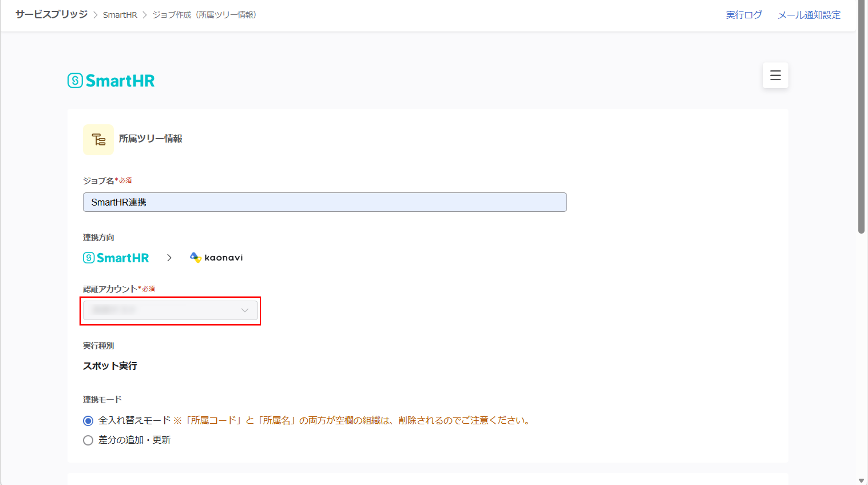The height and width of the screenshot is (485, 868).
Task: Select the 差分の追加・更新 radio button
Action: pyautogui.click(x=88, y=440)
